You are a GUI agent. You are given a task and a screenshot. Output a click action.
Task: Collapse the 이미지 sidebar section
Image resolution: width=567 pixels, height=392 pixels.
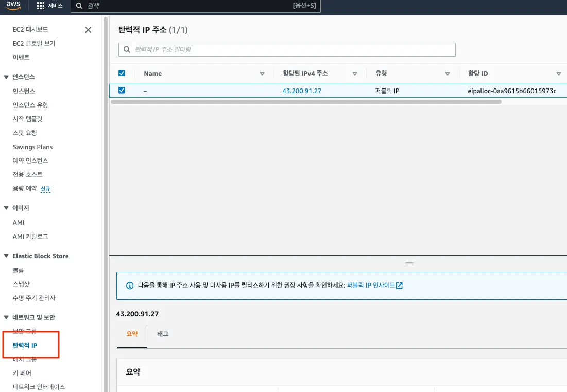[x=6, y=208]
